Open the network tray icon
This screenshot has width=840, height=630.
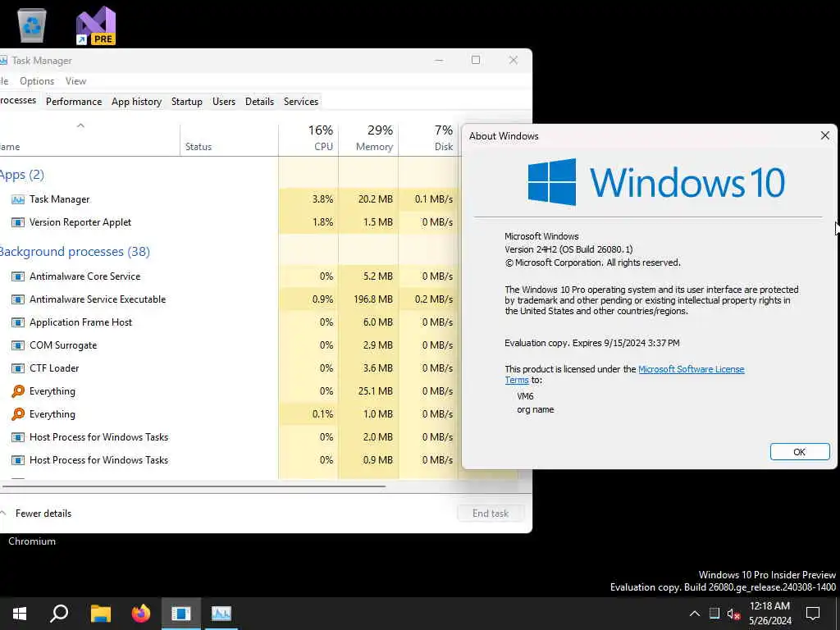pos(714,614)
